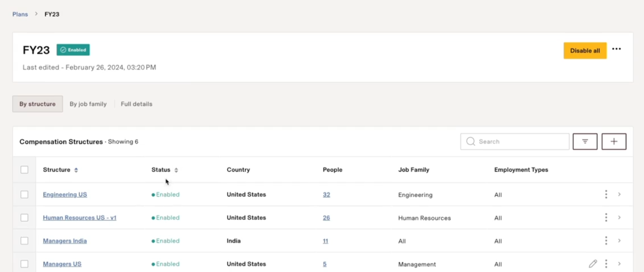Viewport: 644px width, 272px height.
Task: Select the Managers India row checkbox
Action: [25, 241]
